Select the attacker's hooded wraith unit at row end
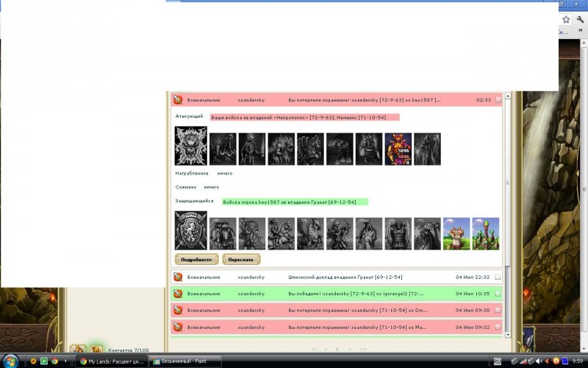This screenshot has width=588, height=368. coord(427,149)
